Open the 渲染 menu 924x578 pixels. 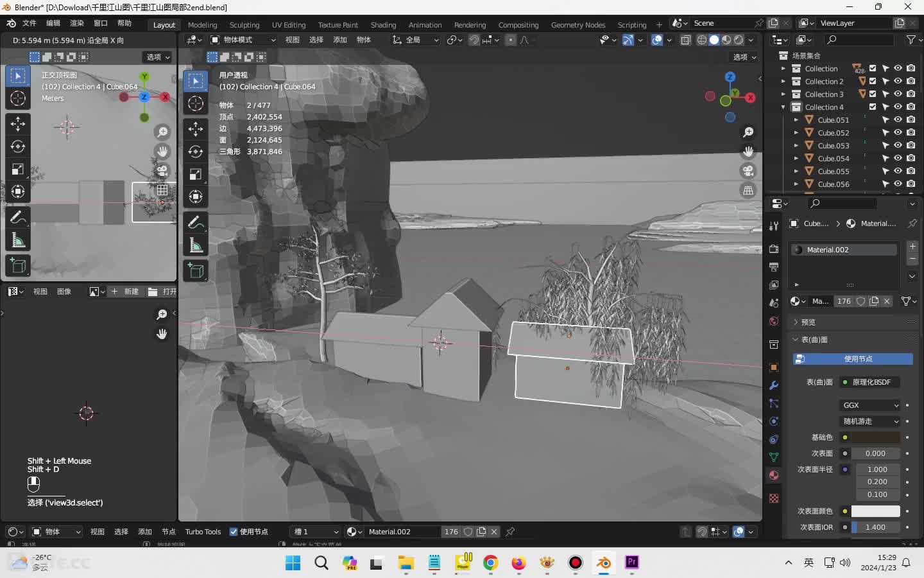[x=77, y=23]
